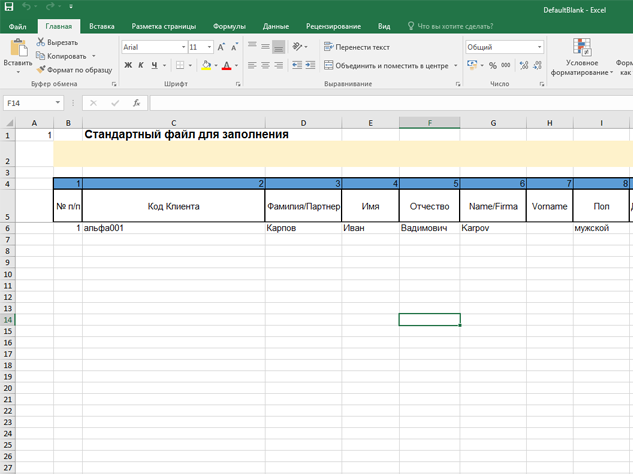The width and height of the screenshot is (633, 474).
Task: Toggle underline (Ч) formatting
Action: [154, 65]
